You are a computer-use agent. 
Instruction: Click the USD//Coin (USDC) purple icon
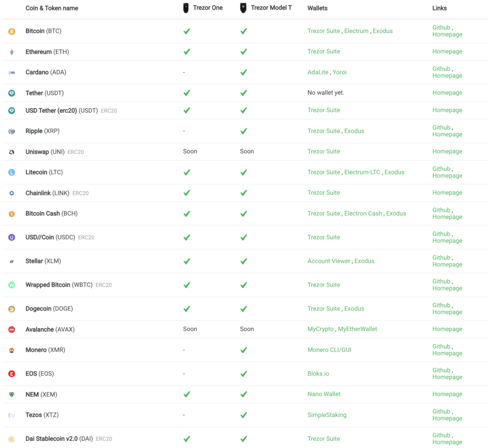(x=11, y=238)
